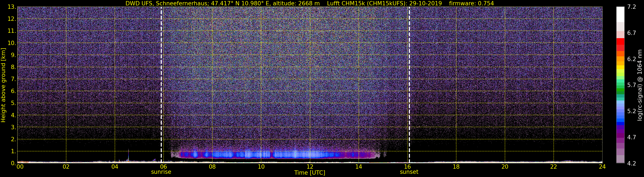
Task: Click the 'sunset' label below the axis
Action: click(x=409, y=172)
